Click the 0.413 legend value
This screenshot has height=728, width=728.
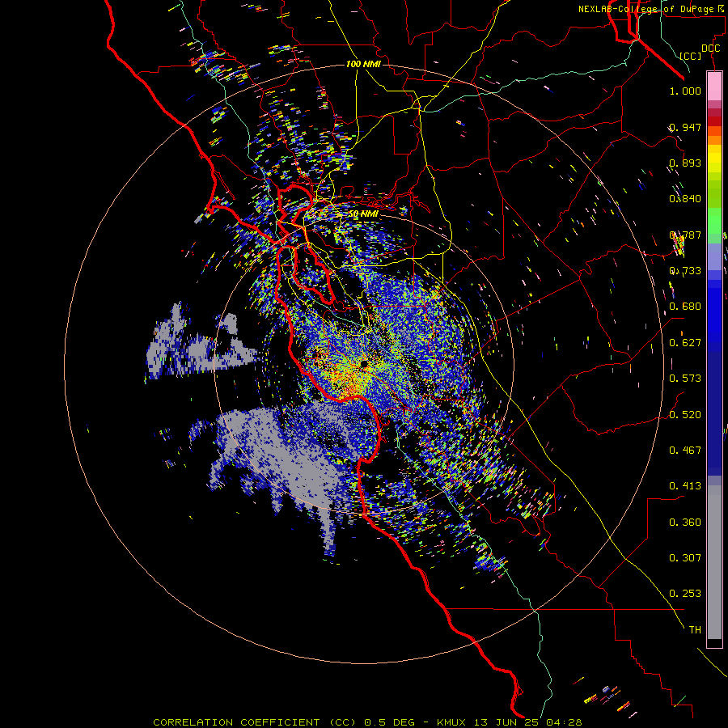tap(685, 486)
